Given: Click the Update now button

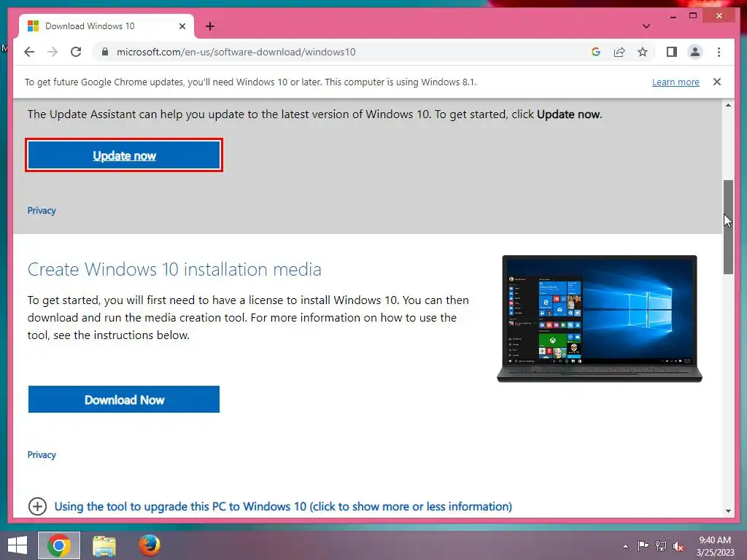Looking at the screenshot, I should [x=124, y=155].
